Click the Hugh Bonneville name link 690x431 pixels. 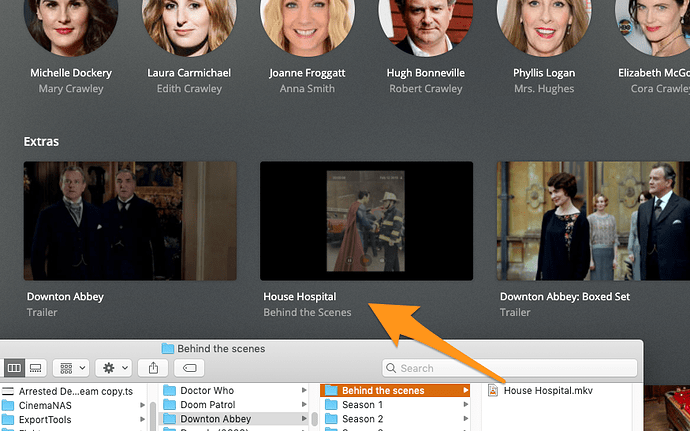click(x=426, y=73)
